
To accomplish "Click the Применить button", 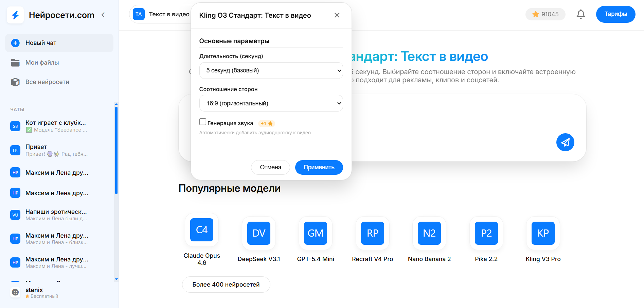I will pos(319,167).
